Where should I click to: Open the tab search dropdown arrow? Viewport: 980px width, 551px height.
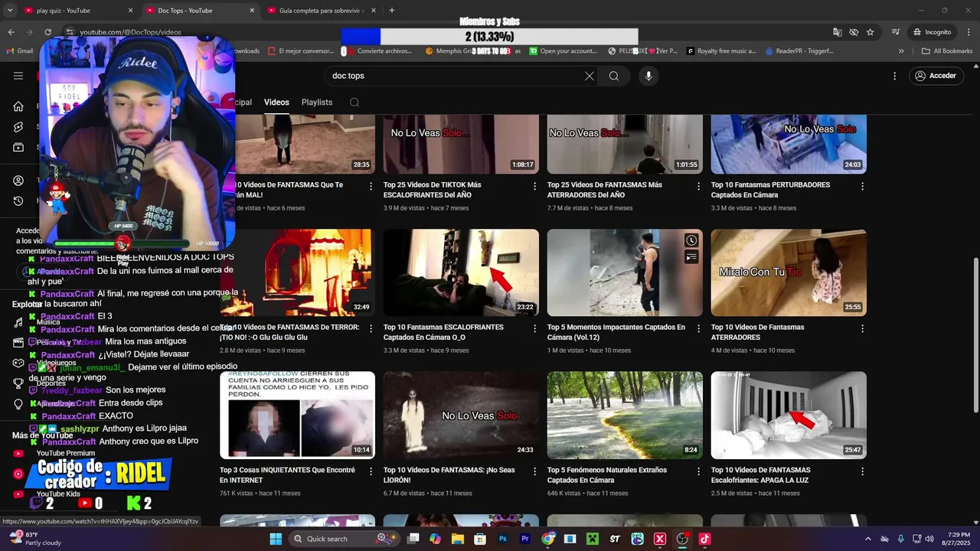point(10,11)
